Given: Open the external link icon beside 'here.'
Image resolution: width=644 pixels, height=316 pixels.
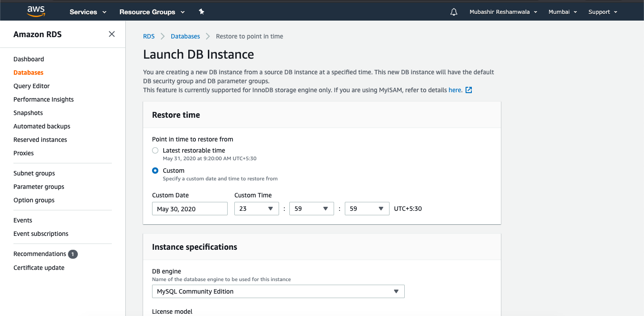Looking at the screenshot, I should coord(469,90).
